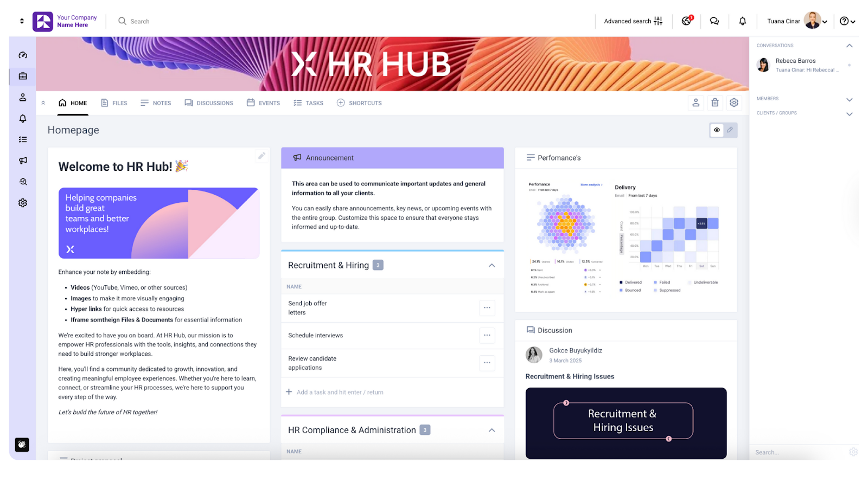This screenshot has width=868, height=488.
Task: Open workspace settings gear next to trash icon
Action: (x=734, y=102)
